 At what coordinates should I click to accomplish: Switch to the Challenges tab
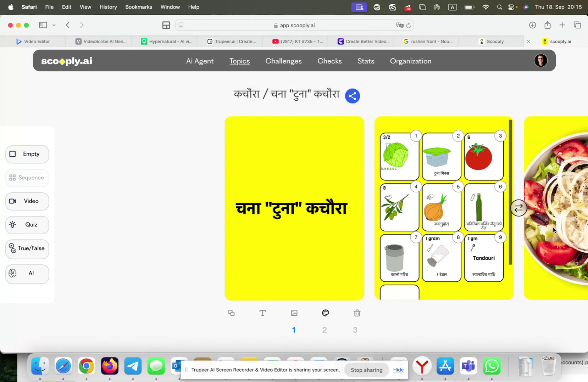coord(283,61)
